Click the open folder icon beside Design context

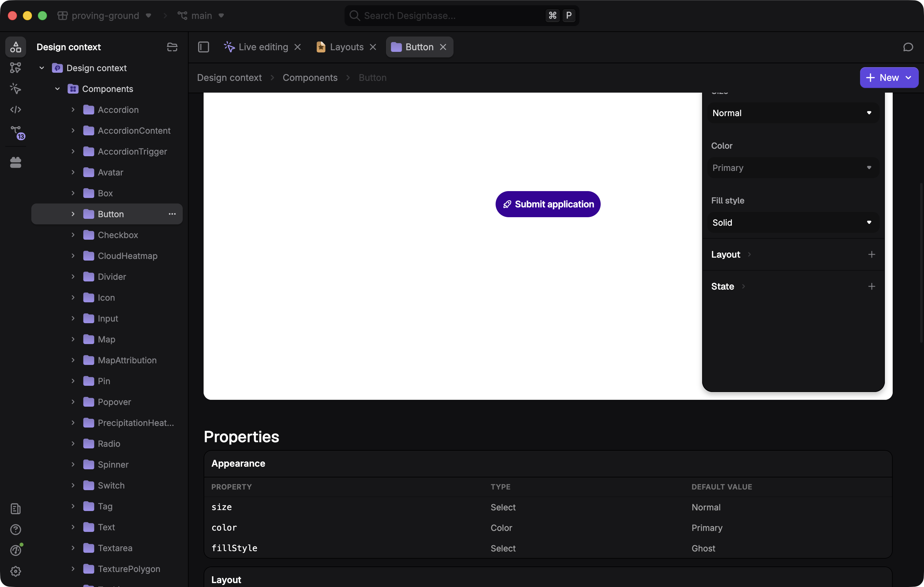[172, 47]
